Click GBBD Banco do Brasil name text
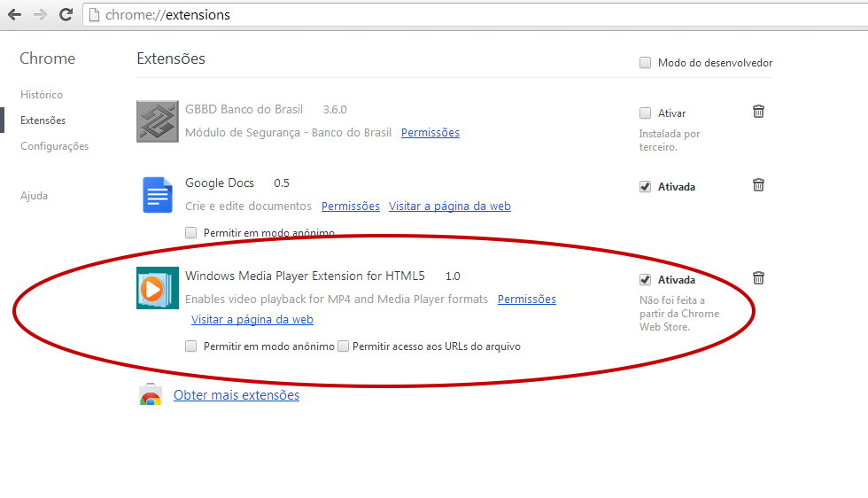The image size is (868, 498). click(244, 109)
